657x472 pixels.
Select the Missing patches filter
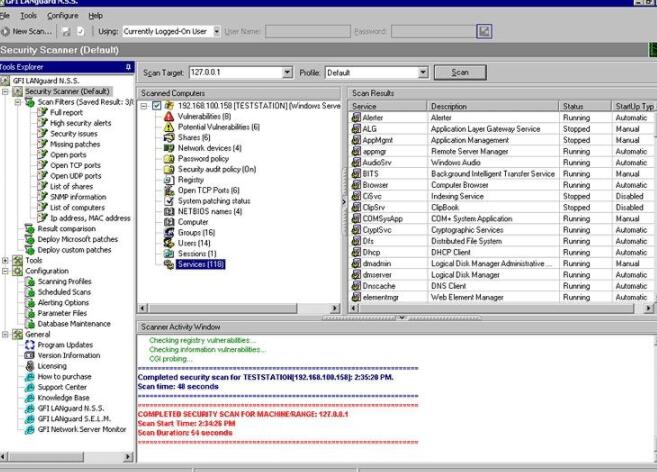[75, 144]
